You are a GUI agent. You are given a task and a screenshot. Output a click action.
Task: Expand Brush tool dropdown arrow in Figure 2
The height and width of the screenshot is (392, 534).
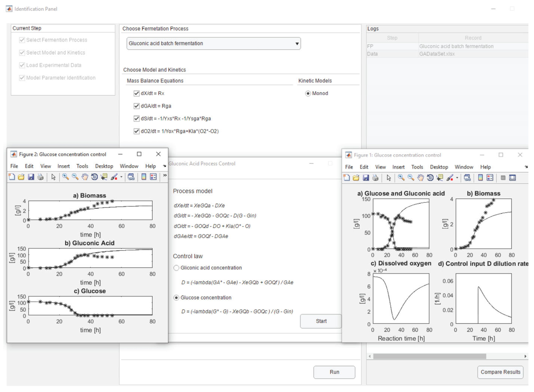(121, 177)
